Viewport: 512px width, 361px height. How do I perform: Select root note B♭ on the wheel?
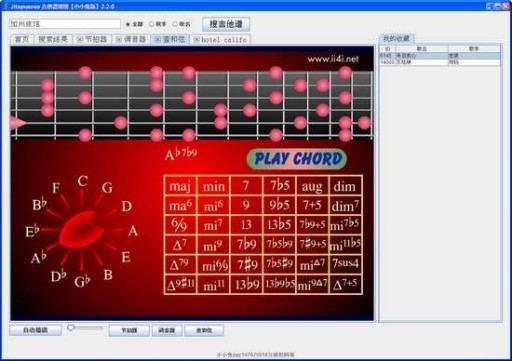[x=39, y=204]
